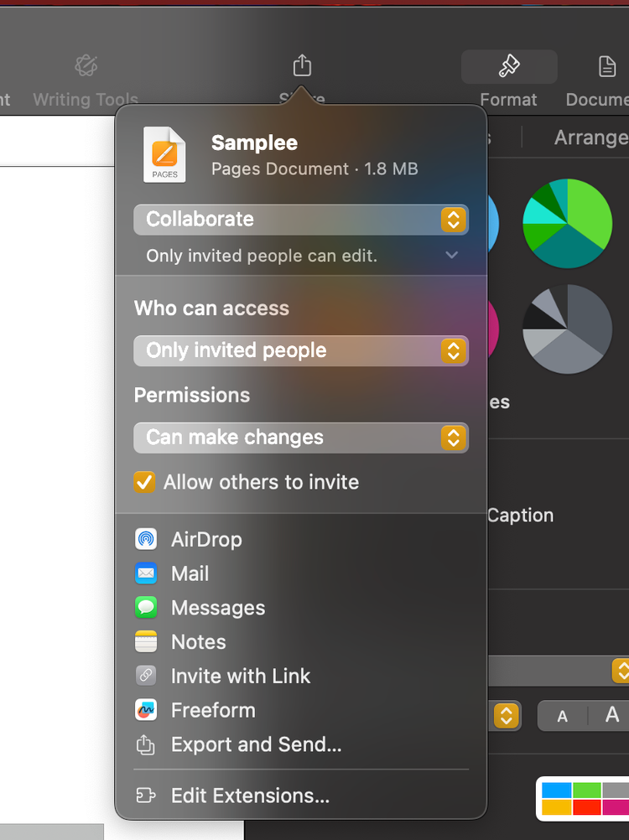Share the document to Freeform
Screen dimensions: 629x840
(x=212, y=710)
